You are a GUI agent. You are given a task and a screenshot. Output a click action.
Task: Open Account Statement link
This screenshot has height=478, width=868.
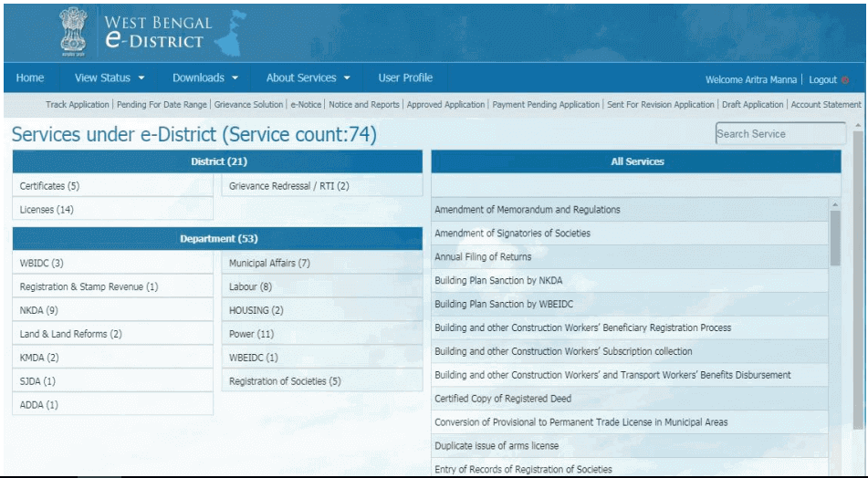tap(826, 105)
